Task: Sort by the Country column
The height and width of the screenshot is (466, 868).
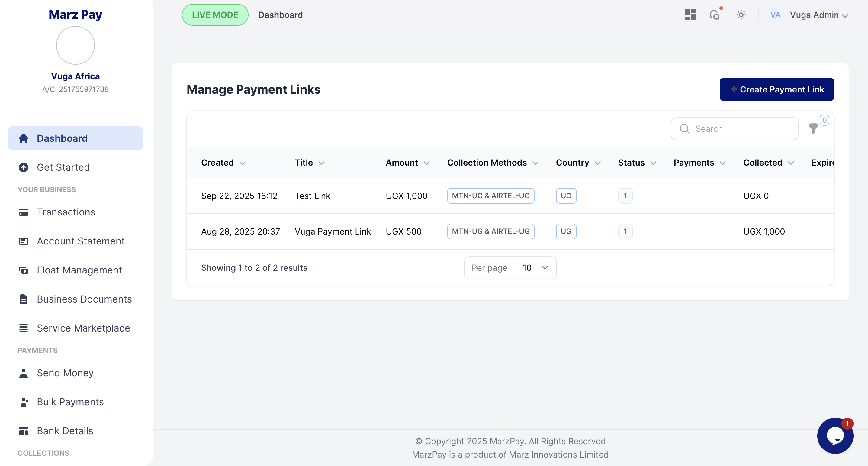Action: (x=578, y=163)
